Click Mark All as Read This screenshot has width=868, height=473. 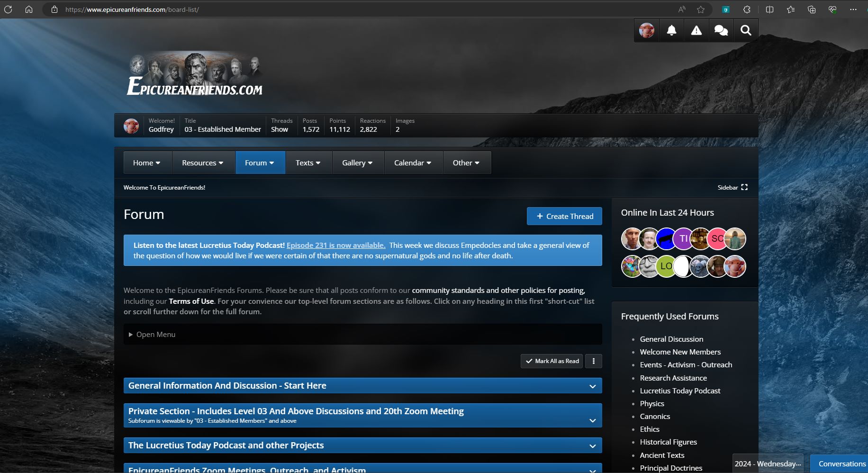[552, 361]
